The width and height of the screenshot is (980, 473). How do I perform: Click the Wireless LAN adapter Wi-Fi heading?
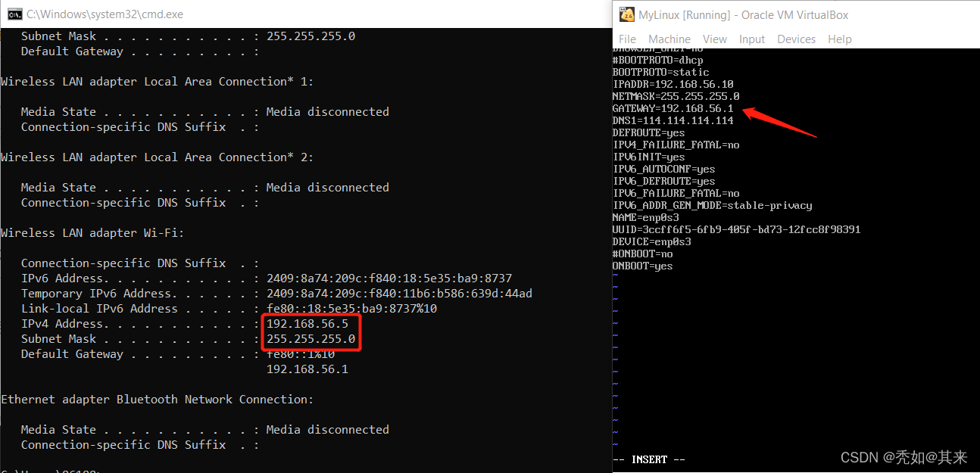click(92, 233)
